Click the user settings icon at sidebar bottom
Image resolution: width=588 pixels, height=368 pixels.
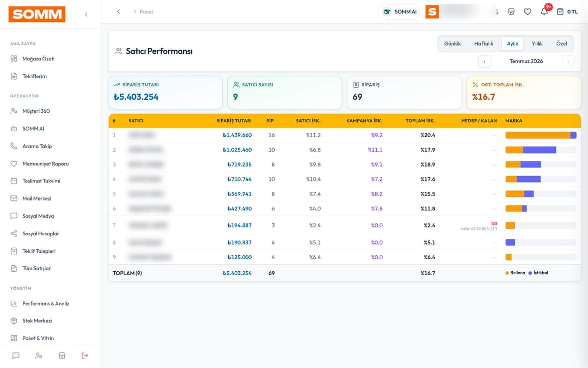pos(39,356)
